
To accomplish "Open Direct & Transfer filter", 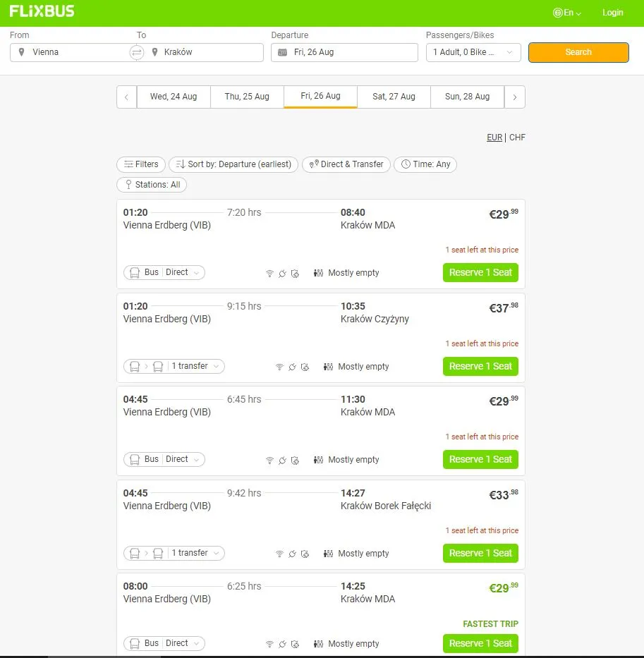I will click(x=346, y=164).
